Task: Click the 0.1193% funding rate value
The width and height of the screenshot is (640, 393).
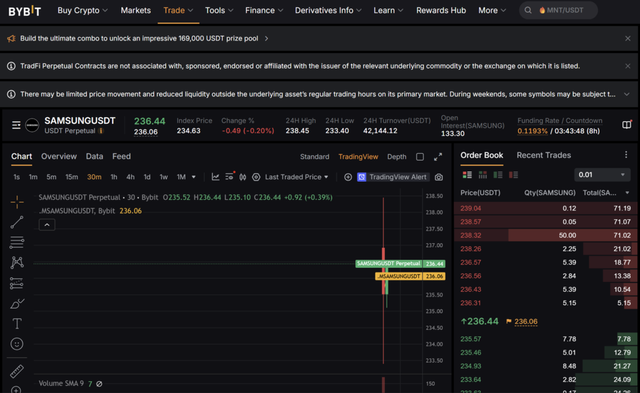Action: pyautogui.click(x=532, y=131)
